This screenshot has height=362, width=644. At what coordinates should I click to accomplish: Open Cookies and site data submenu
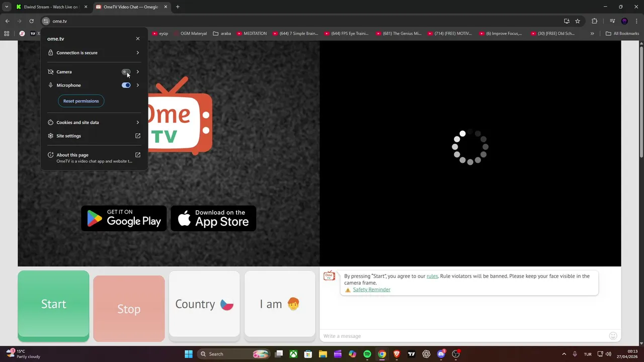pos(94,123)
